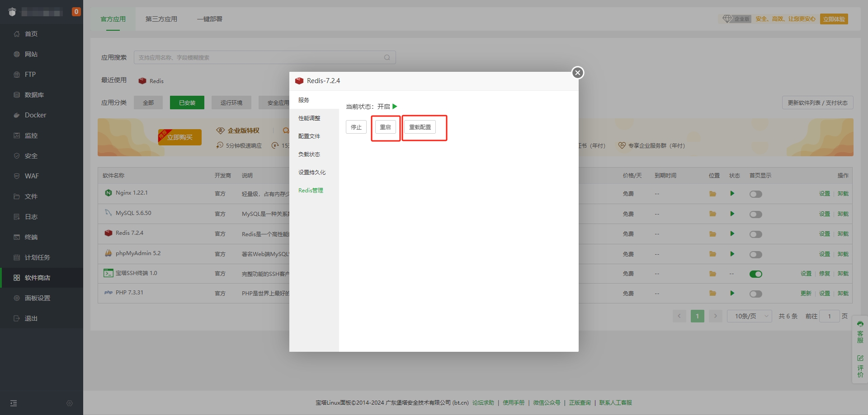Image resolution: width=868 pixels, height=415 pixels.
Task: Click the 重载配置 button
Action: click(420, 127)
